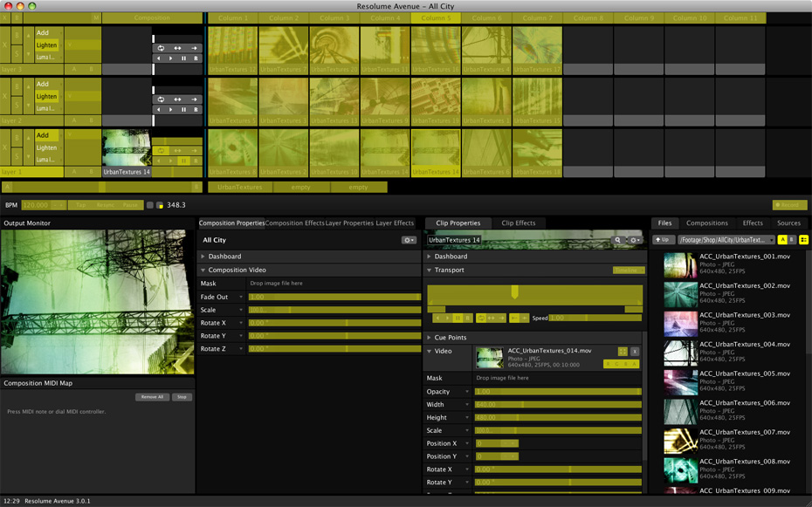
Task: Click the resize-to-fit icon for the video clip
Action: click(623, 352)
